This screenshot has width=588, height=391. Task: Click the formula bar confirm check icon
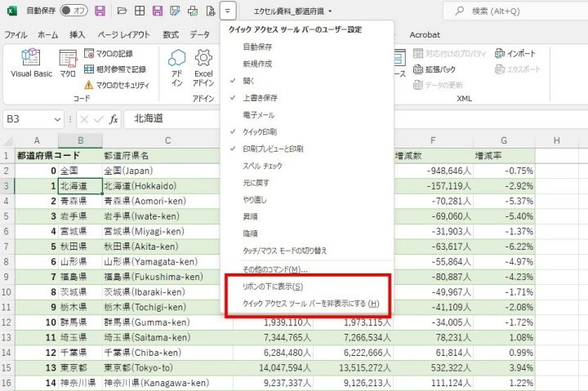pyautogui.click(x=99, y=120)
